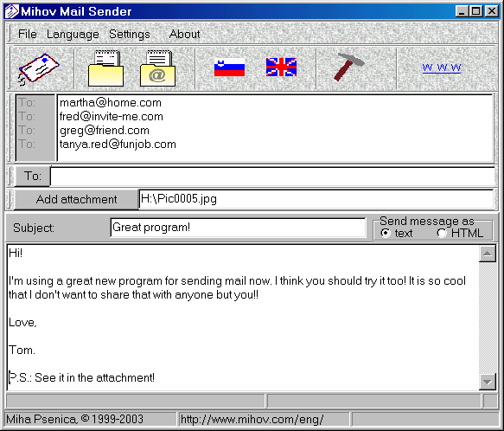504x431 pixels.
Task: Click the message body scroll up arrow
Action: 488,254
